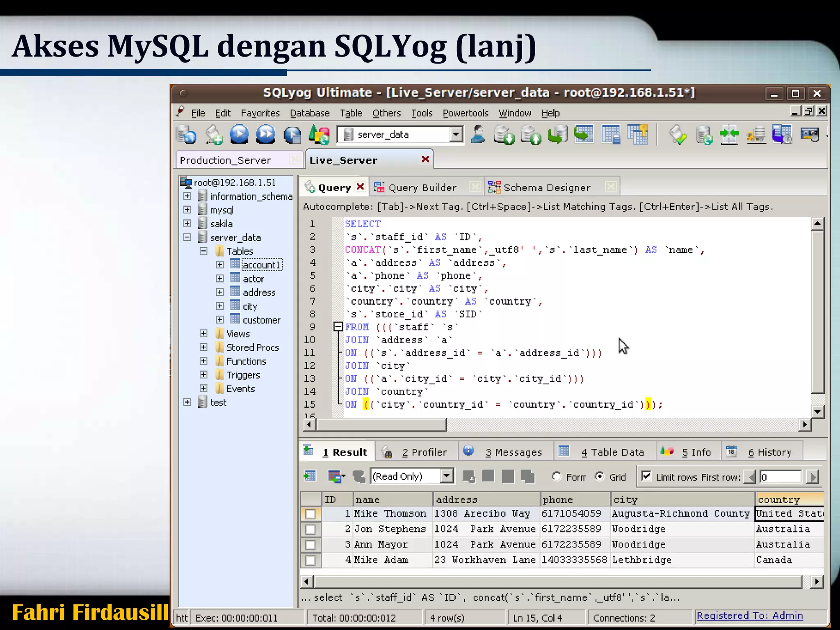Click next rows arrow beside First row
840x630 pixels.
(x=813, y=477)
